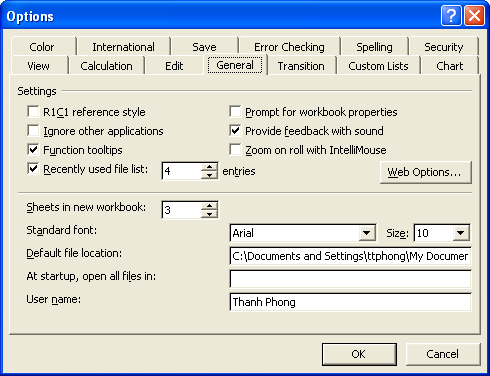
Task: Switch to the Save tab
Action: (x=204, y=47)
